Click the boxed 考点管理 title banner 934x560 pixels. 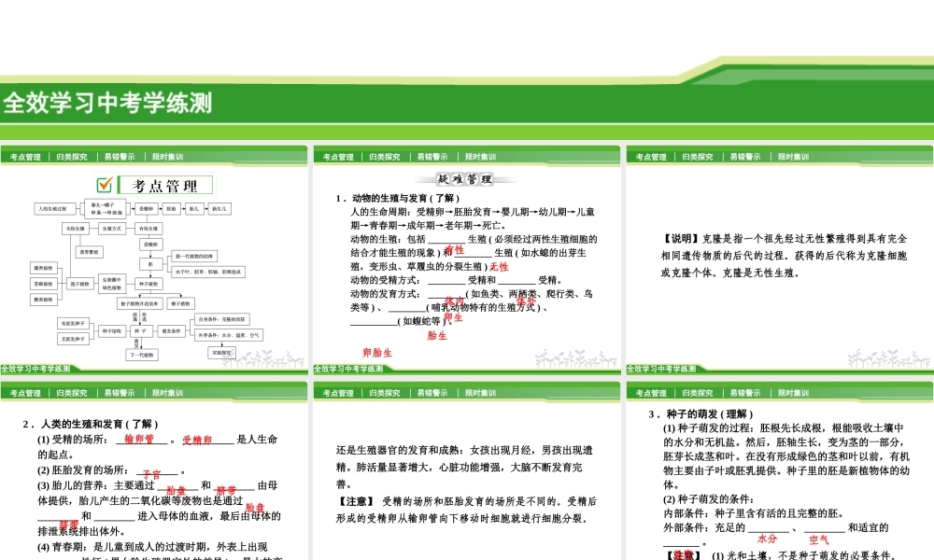[x=166, y=184]
